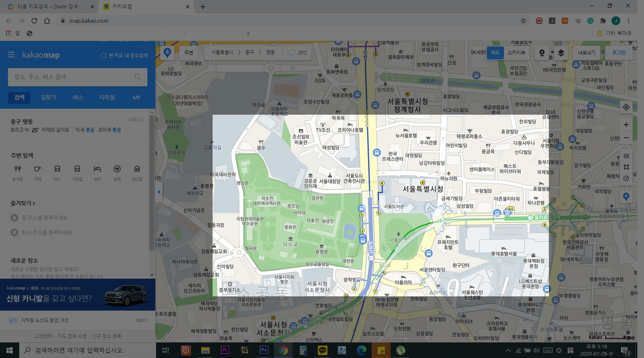Click the current location target button
Screen dimensions: 644x358
[626, 107]
